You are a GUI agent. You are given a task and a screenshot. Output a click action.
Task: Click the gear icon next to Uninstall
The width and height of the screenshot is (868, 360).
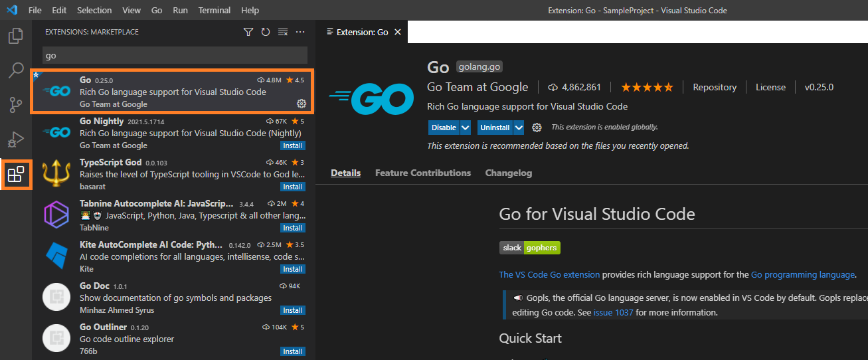(537, 128)
